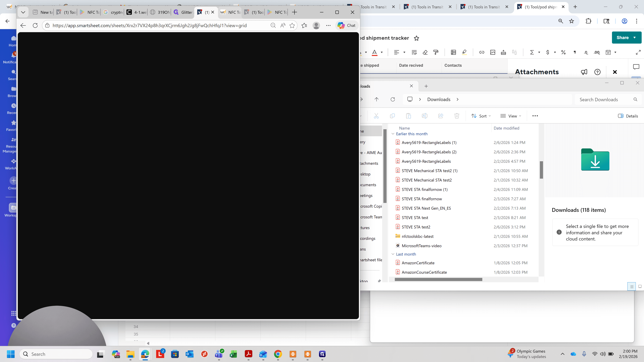
Task: Select the nfctoolskbc-latest folder
Action: coord(417,236)
